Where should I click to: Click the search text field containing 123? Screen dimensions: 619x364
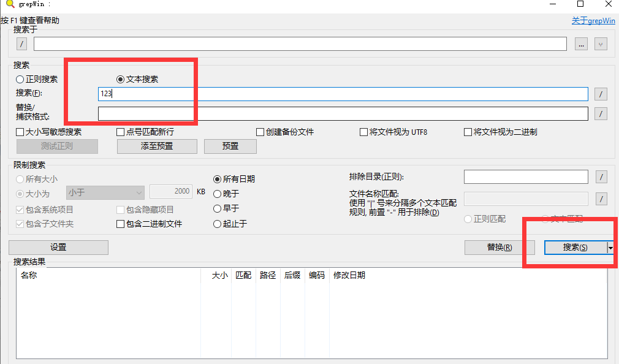pyautogui.click(x=342, y=94)
